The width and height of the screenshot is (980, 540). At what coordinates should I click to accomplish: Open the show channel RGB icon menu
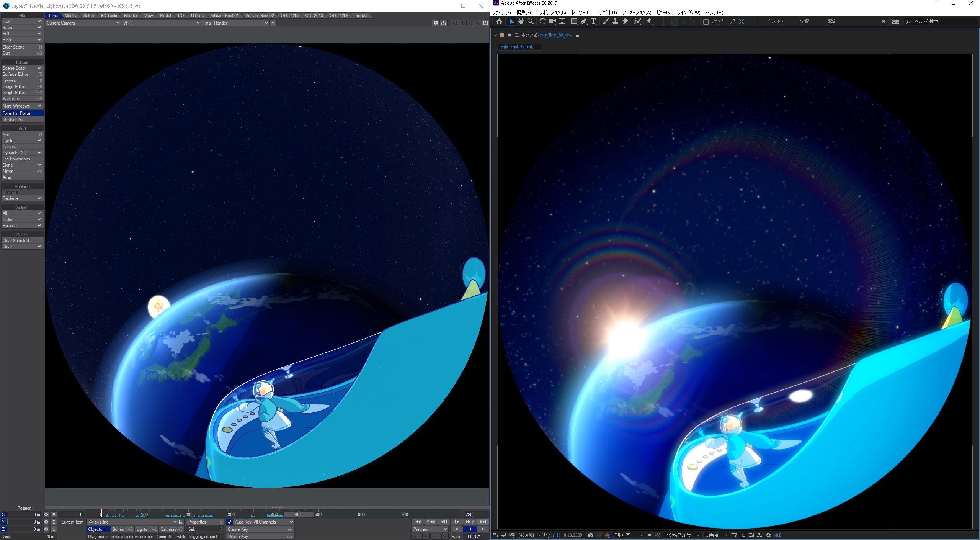[608, 535]
